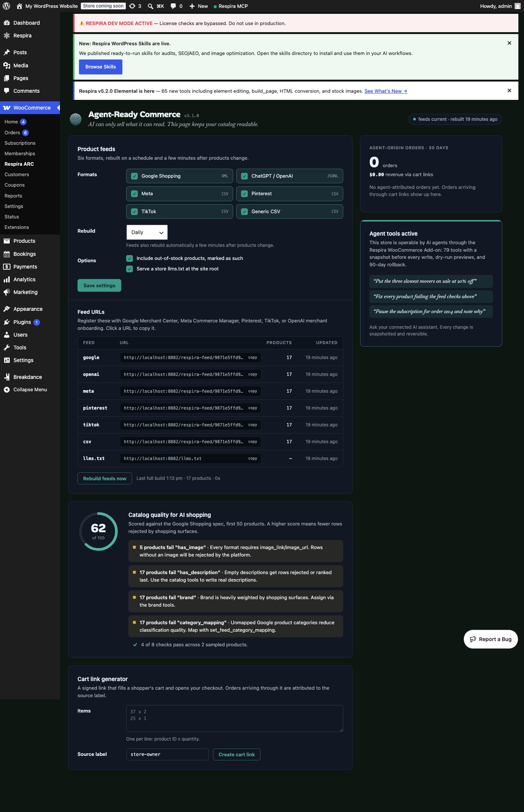This screenshot has width=524, height=812.
Task: Copy the openai feed URL
Action: (x=253, y=374)
